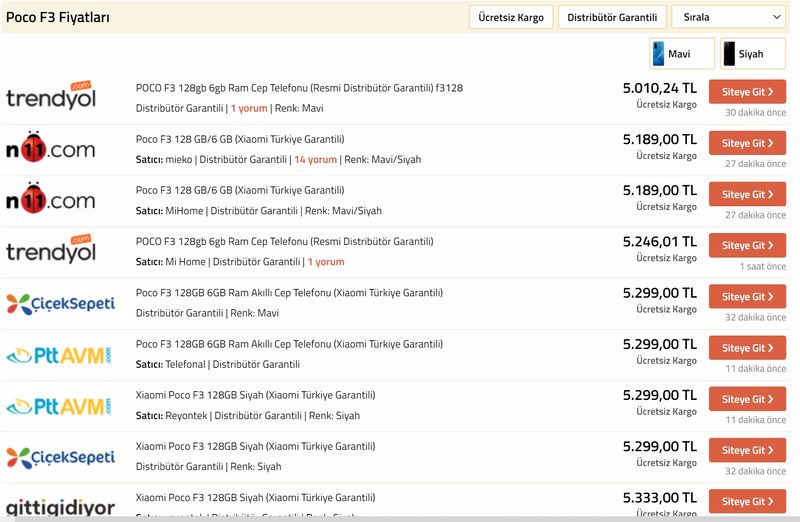800x522 pixels.
Task: Click Siteye Git for PttAVM seller Telefonal
Action: (x=747, y=347)
